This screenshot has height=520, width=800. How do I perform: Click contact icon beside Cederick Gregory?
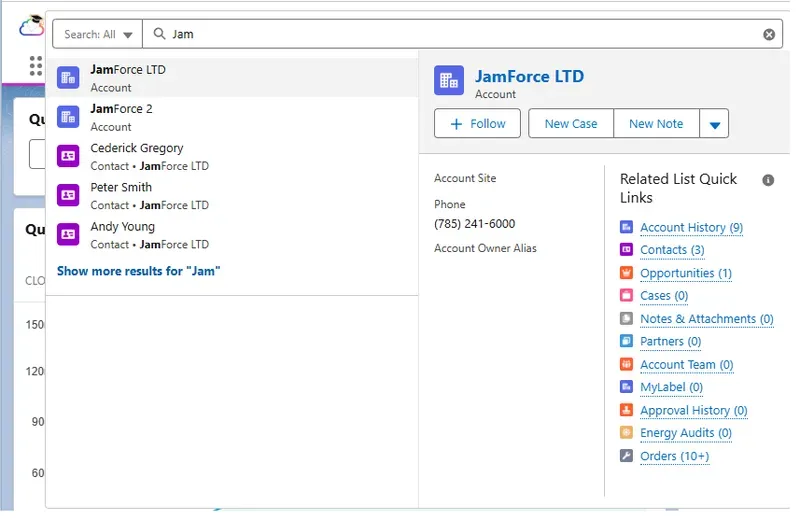click(68, 156)
